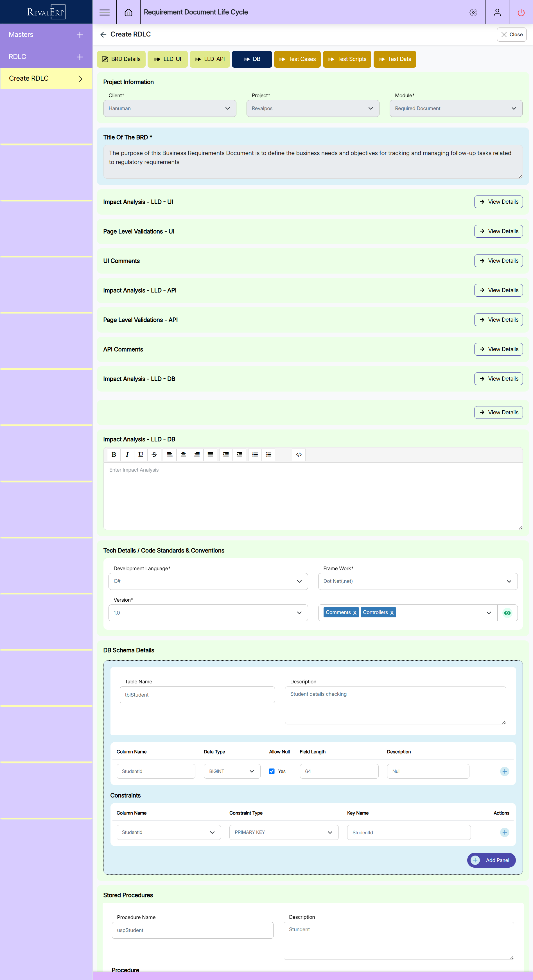533x980 pixels.
Task: Add a new column row with plus icon
Action: point(504,771)
